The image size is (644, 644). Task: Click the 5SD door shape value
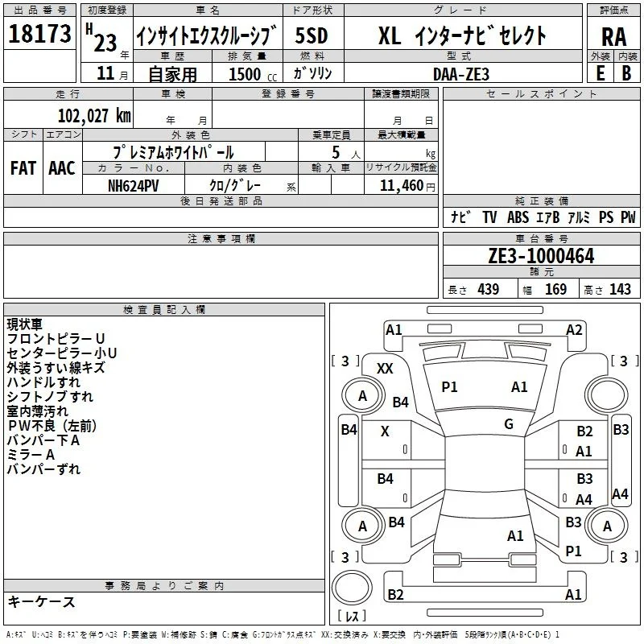(x=312, y=35)
